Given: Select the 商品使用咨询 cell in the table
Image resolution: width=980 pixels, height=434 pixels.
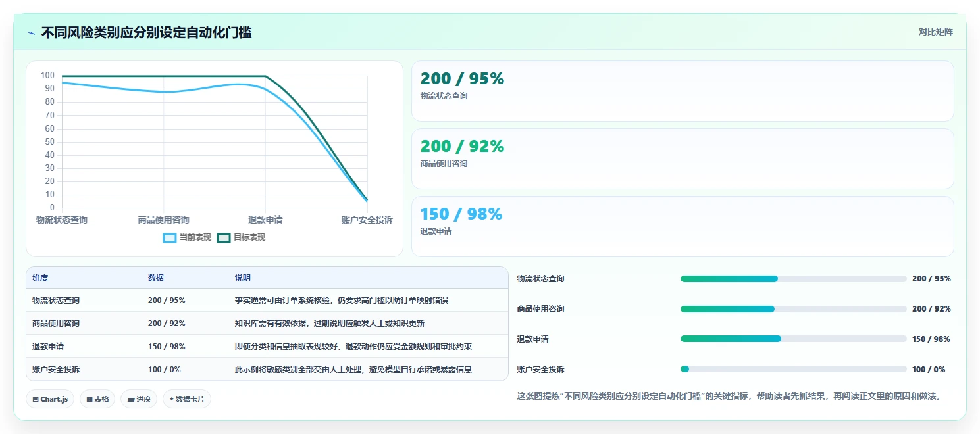Looking at the screenshot, I should click(x=56, y=324).
